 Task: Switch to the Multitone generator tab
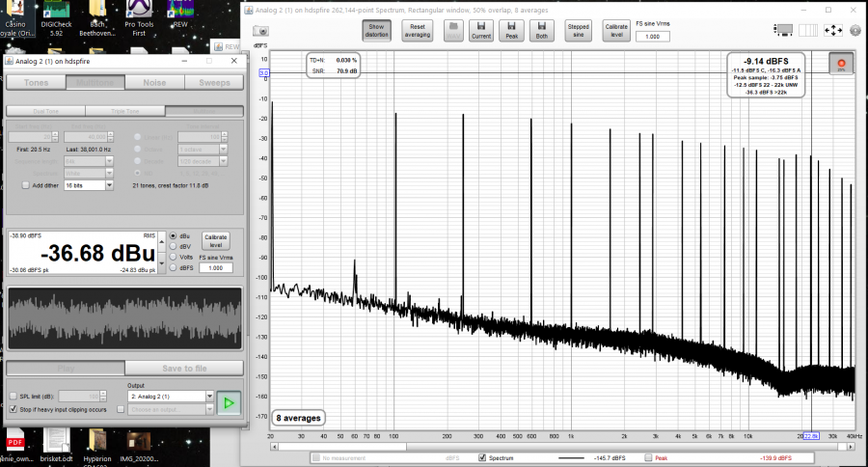95,83
